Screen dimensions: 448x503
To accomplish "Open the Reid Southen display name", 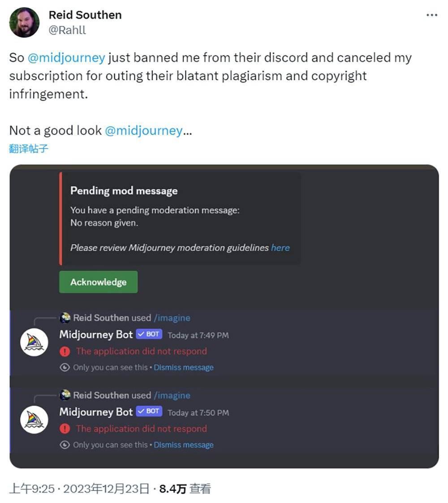I will point(85,15).
